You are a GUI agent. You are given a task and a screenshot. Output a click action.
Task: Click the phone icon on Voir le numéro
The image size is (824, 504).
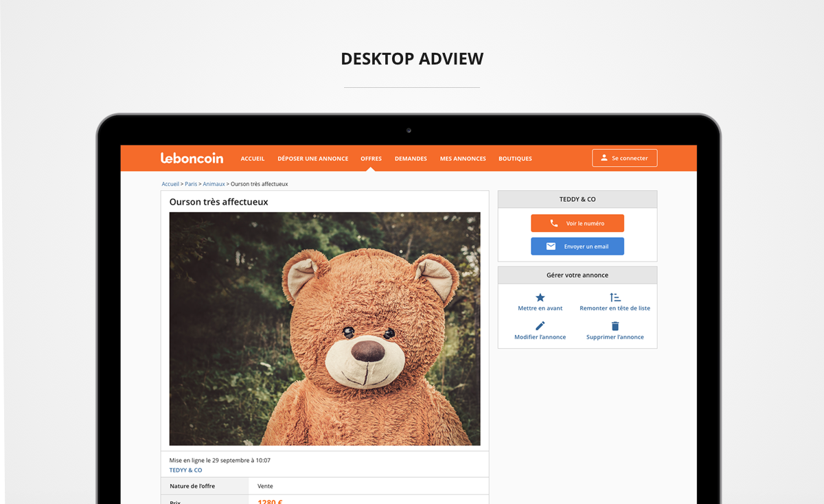click(x=554, y=223)
